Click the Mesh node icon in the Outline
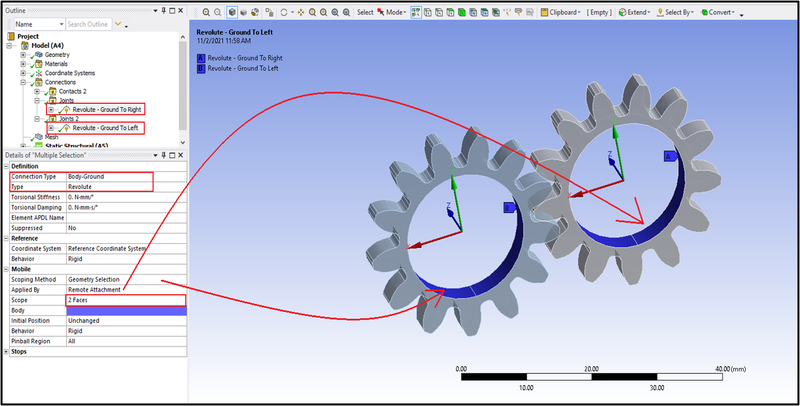This screenshot has width=800, height=406. tap(39, 137)
